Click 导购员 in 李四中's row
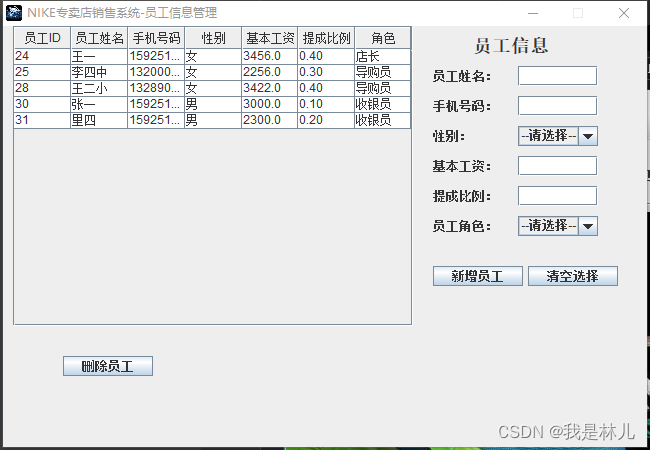The height and width of the screenshot is (450, 650). pyautogui.click(x=383, y=73)
